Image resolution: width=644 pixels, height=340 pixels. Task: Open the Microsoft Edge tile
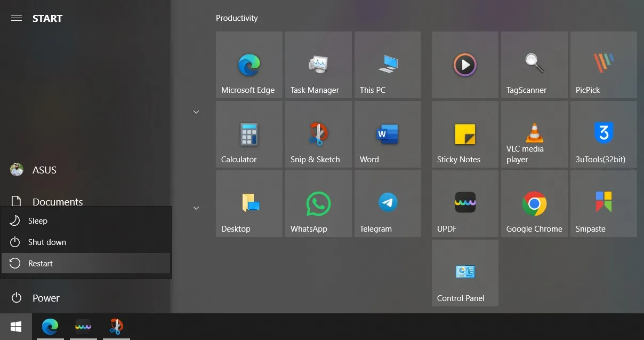(249, 65)
